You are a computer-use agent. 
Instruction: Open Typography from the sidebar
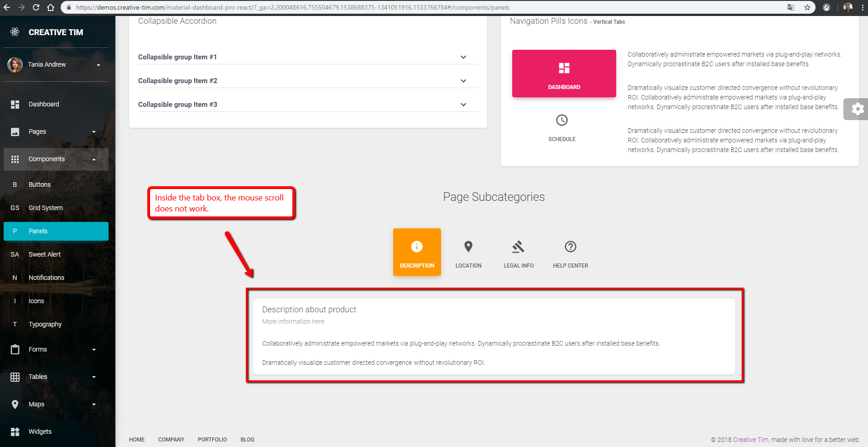[x=45, y=324]
